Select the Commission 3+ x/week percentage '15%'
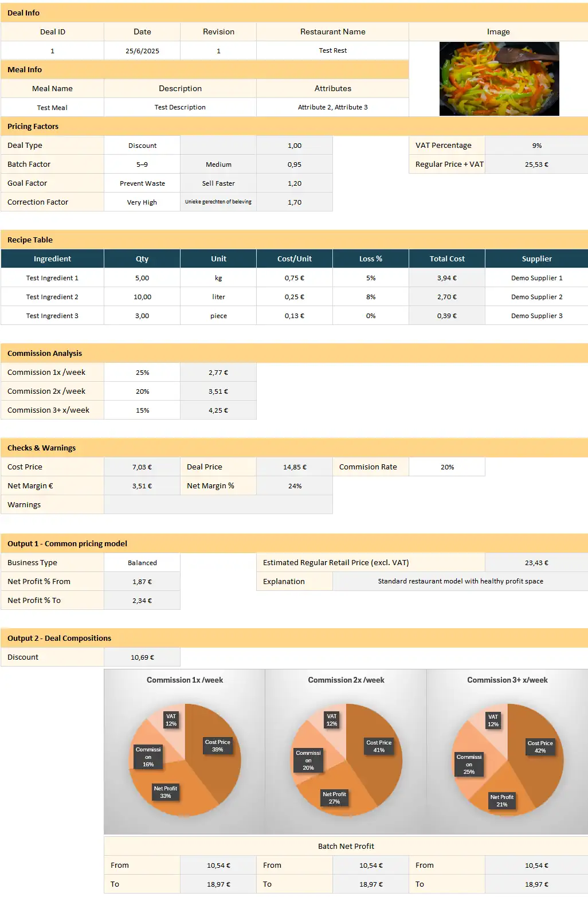 point(142,410)
